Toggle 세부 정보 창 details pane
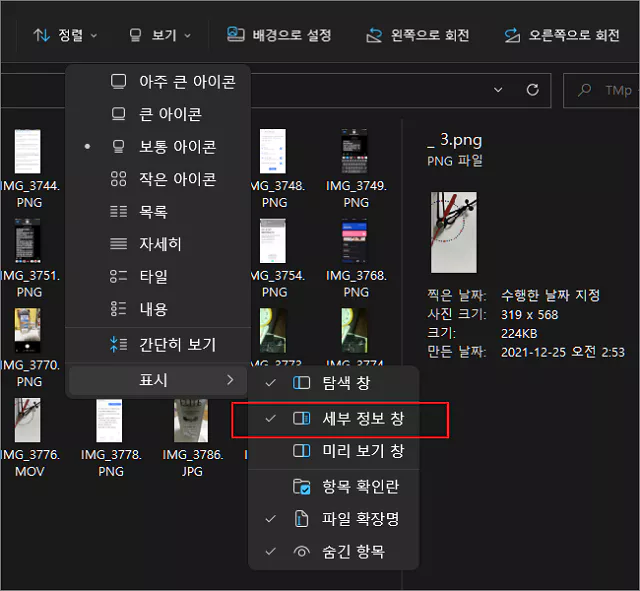640x591 pixels. tap(333, 418)
